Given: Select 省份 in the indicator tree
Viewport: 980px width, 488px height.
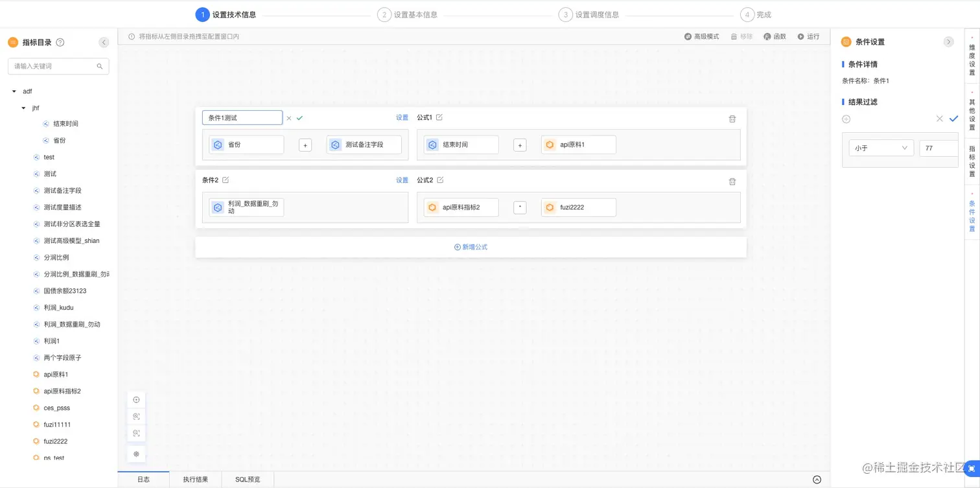Looking at the screenshot, I should pos(59,141).
